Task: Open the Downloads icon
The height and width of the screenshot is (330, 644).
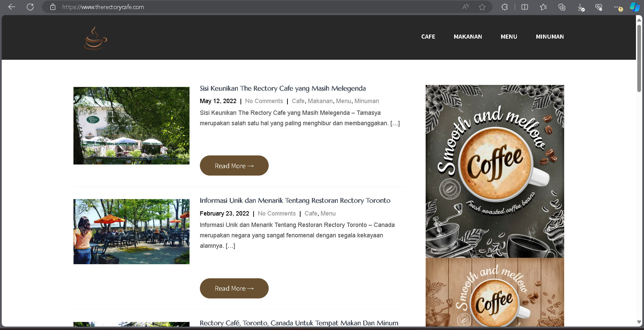Action: click(581, 7)
